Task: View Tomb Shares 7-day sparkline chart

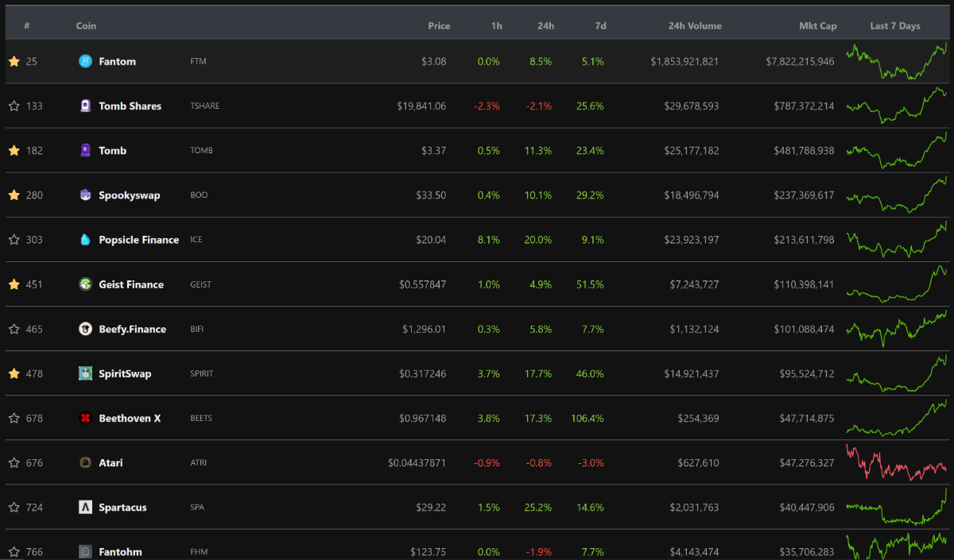Action: (897, 106)
